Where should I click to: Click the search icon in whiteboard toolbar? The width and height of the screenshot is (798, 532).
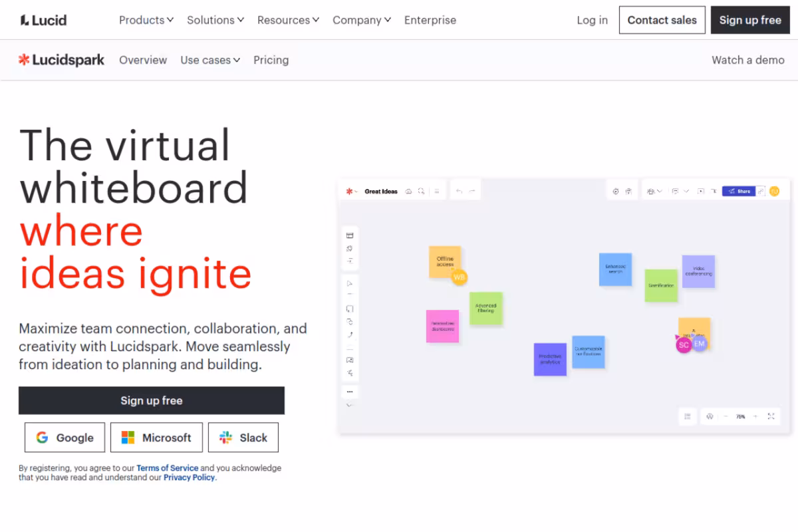[421, 192]
